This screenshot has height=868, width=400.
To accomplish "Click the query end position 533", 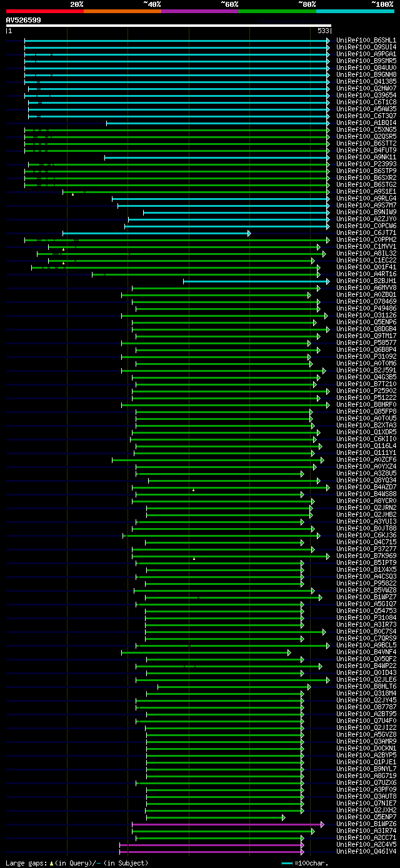I will click(x=324, y=31).
